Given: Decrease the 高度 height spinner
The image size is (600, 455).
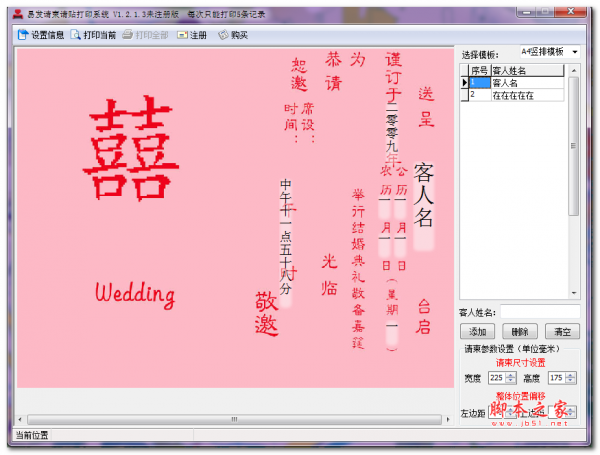Looking at the screenshot, I should pyautogui.click(x=571, y=381).
